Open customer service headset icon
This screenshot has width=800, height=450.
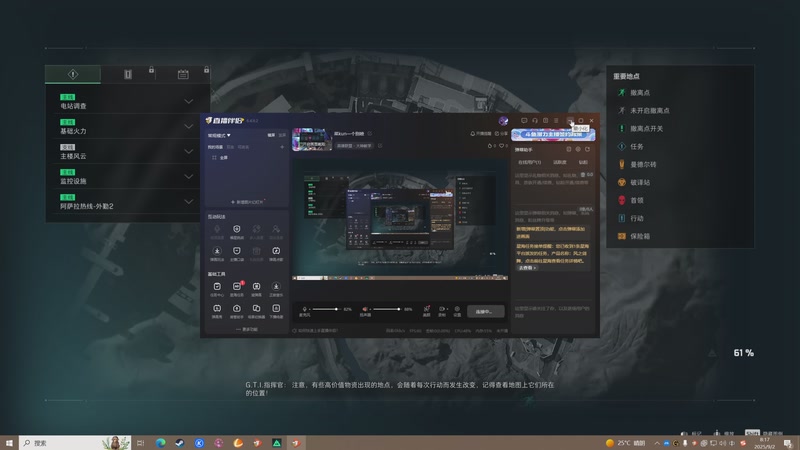pos(535,121)
